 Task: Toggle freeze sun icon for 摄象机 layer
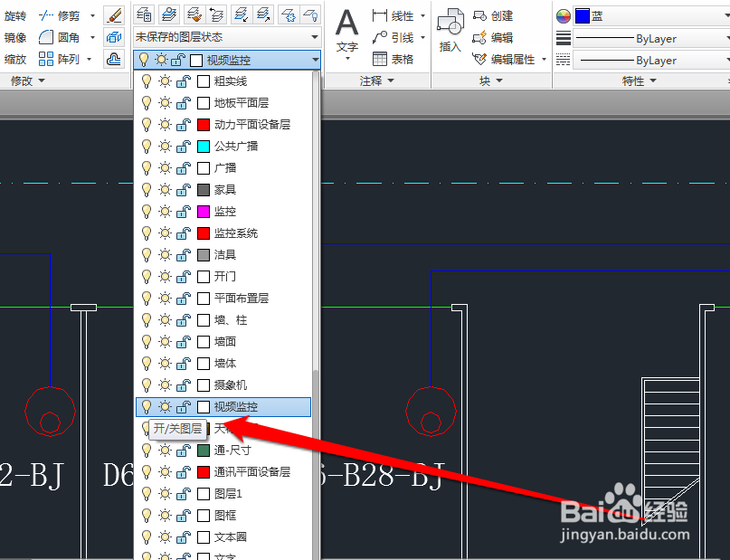click(x=165, y=385)
